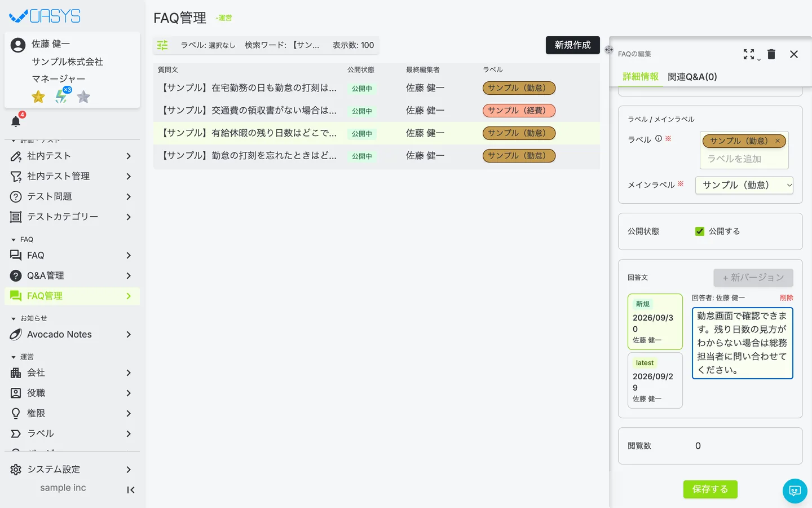Screen dimensions: 812x508
Task: Click the filter settings icon beside ラベル
Action: [162, 45]
